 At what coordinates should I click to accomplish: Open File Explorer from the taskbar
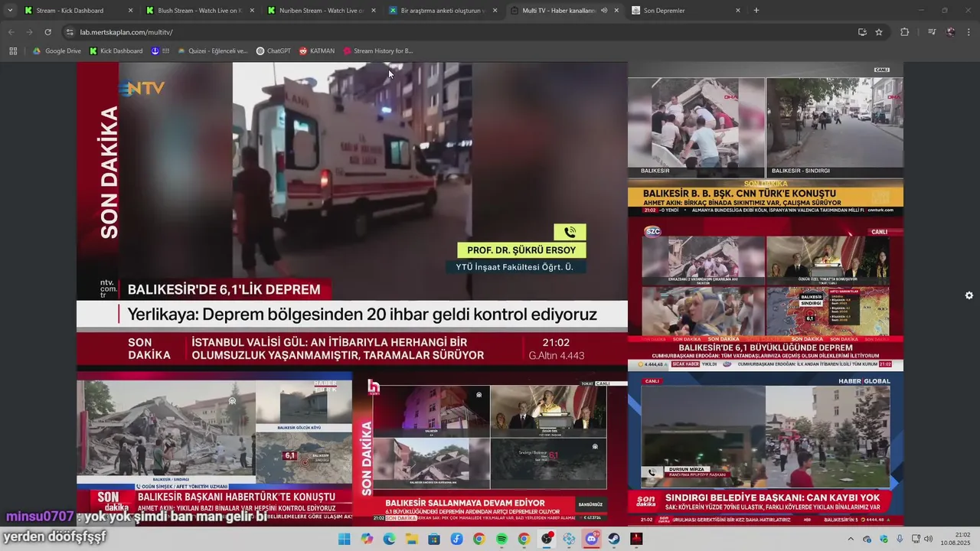411,539
